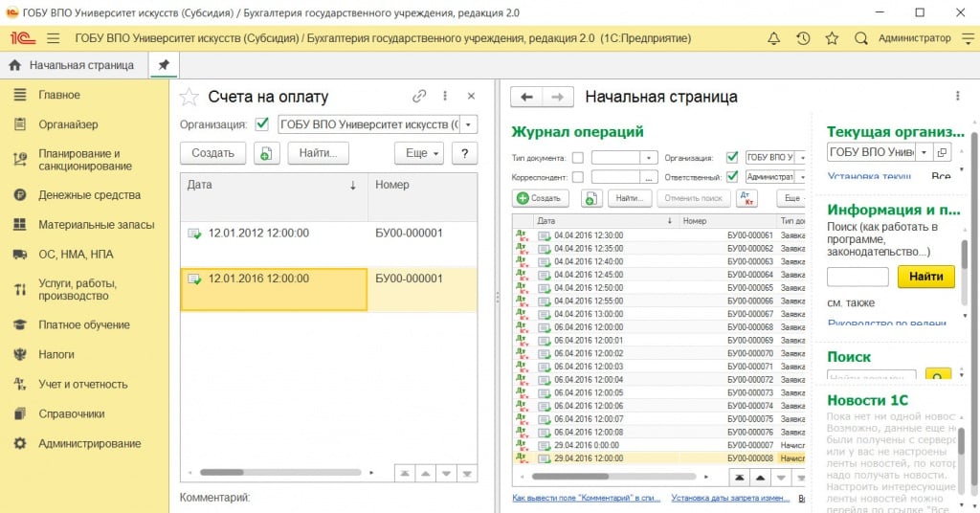Click the favorites star in top bar
This screenshot has height=513, width=980.
click(832, 38)
